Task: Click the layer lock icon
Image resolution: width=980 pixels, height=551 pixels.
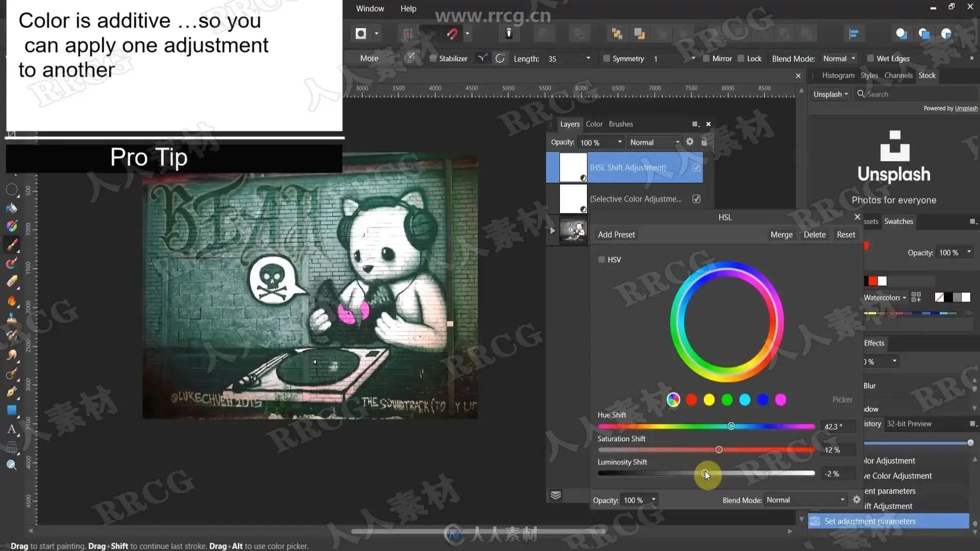Action: [704, 142]
